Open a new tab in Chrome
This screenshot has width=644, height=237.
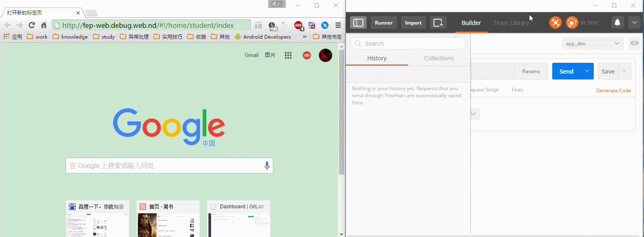click(91, 12)
